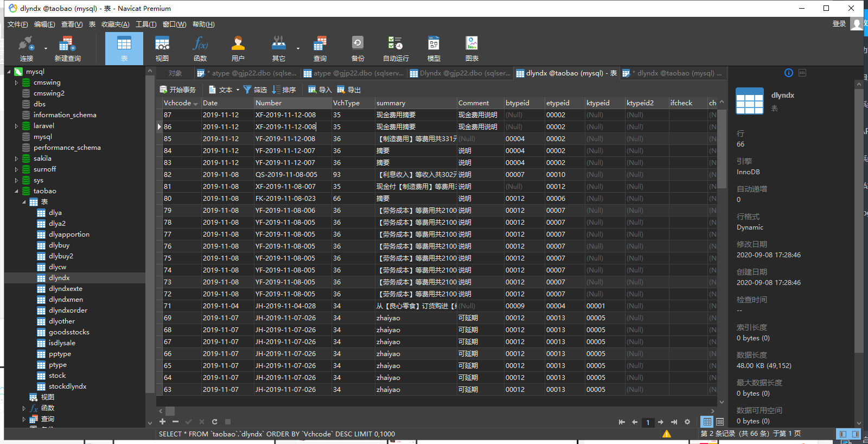Click the refresh icon in the record bar
This screenshot has height=444, width=868.
215,422
